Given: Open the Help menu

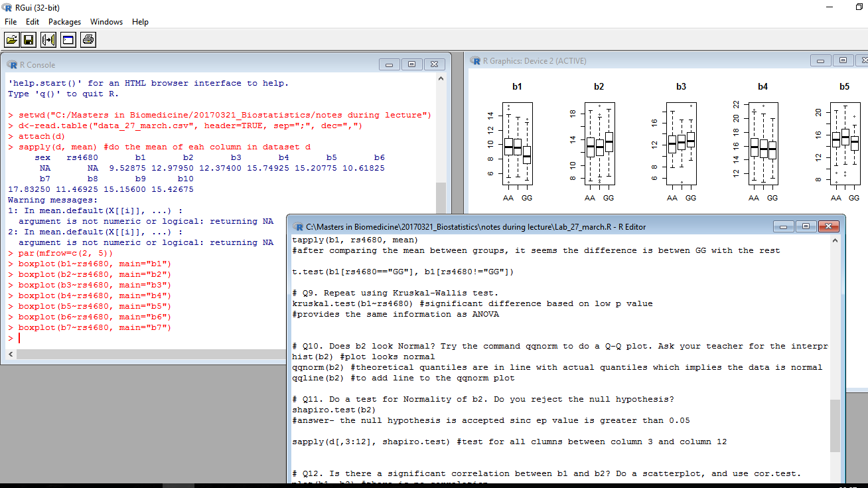Looking at the screenshot, I should (140, 22).
